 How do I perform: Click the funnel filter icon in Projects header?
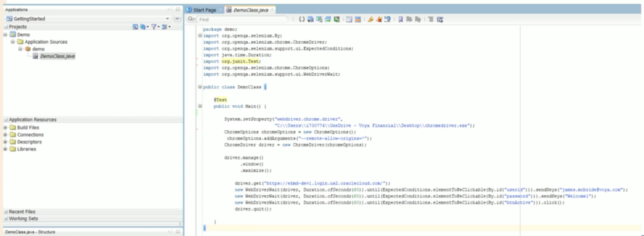coord(154,27)
